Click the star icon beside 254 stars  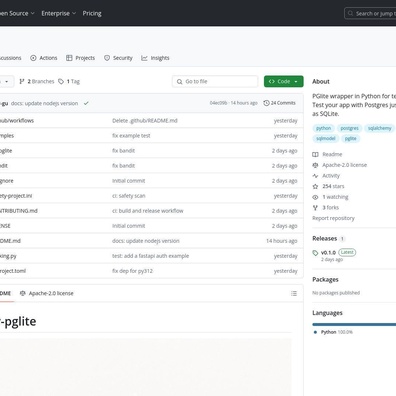pyautogui.click(x=315, y=186)
